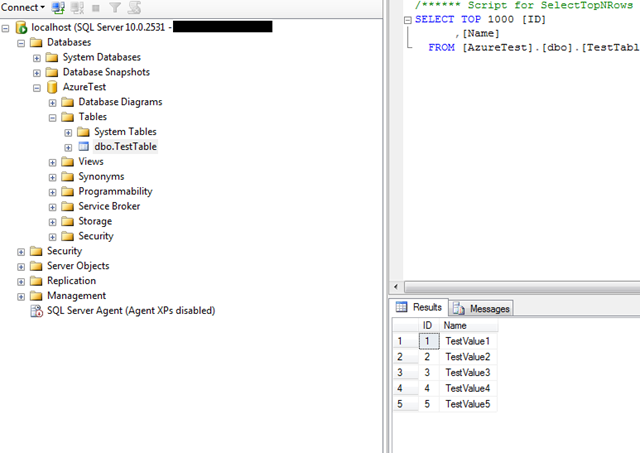Expand the Database Diagrams node
The width and height of the screenshot is (640, 453).
[x=52, y=103]
